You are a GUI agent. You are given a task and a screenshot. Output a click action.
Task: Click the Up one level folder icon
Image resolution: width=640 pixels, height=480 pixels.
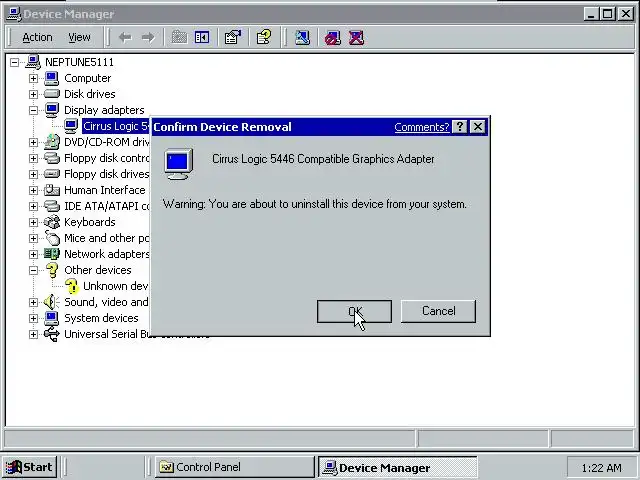(x=179, y=38)
